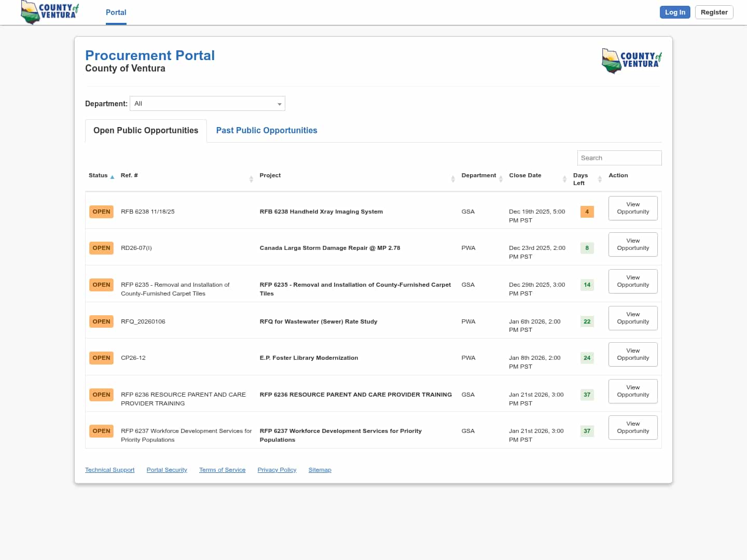This screenshot has width=747, height=560.
Task: View opportunity for E.P. Foster Library Modernization
Action: (x=633, y=355)
